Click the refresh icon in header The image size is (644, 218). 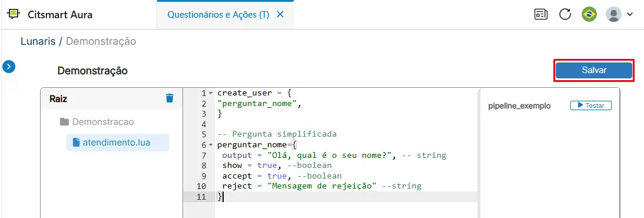[565, 15]
